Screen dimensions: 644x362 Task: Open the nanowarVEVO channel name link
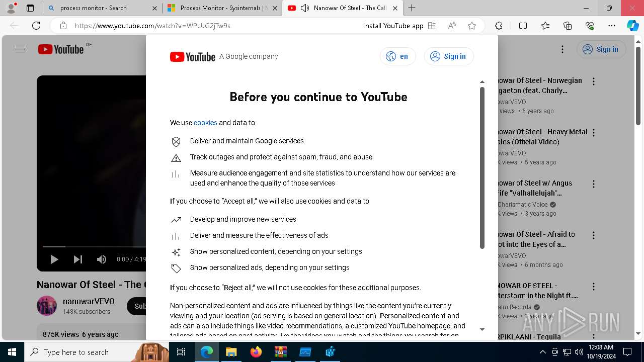(x=89, y=301)
